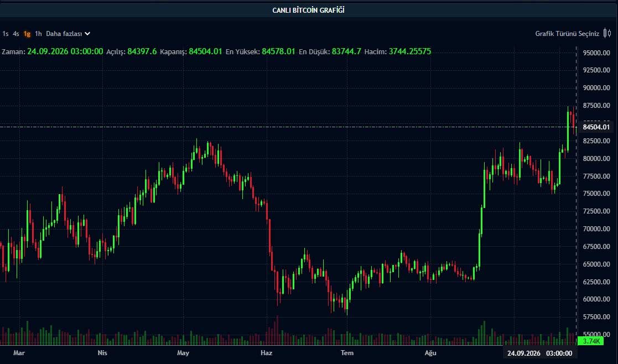Click the 3.74K volume label
This screenshot has height=364, width=618.
click(591, 341)
